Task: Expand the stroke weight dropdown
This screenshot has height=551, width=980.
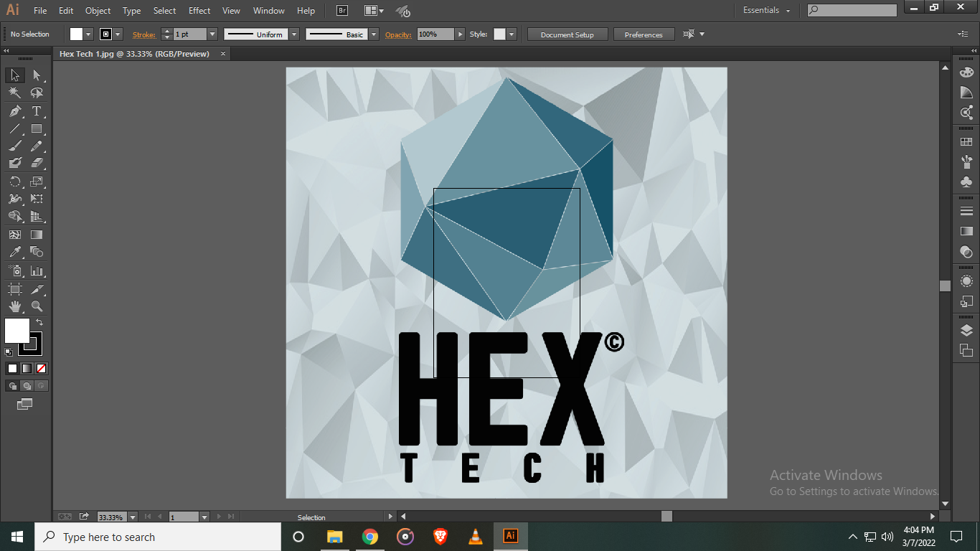Action: point(212,34)
